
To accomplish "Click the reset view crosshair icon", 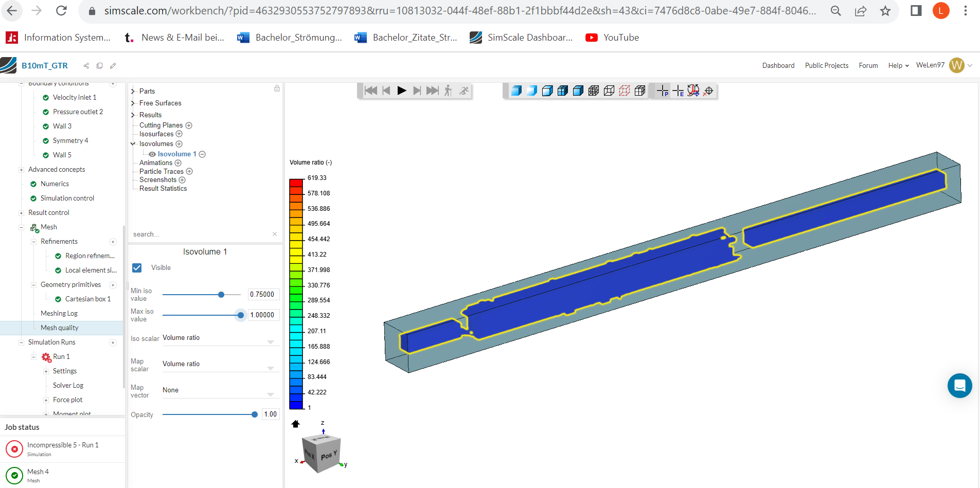I will pyautogui.click(x=709, y=91).
